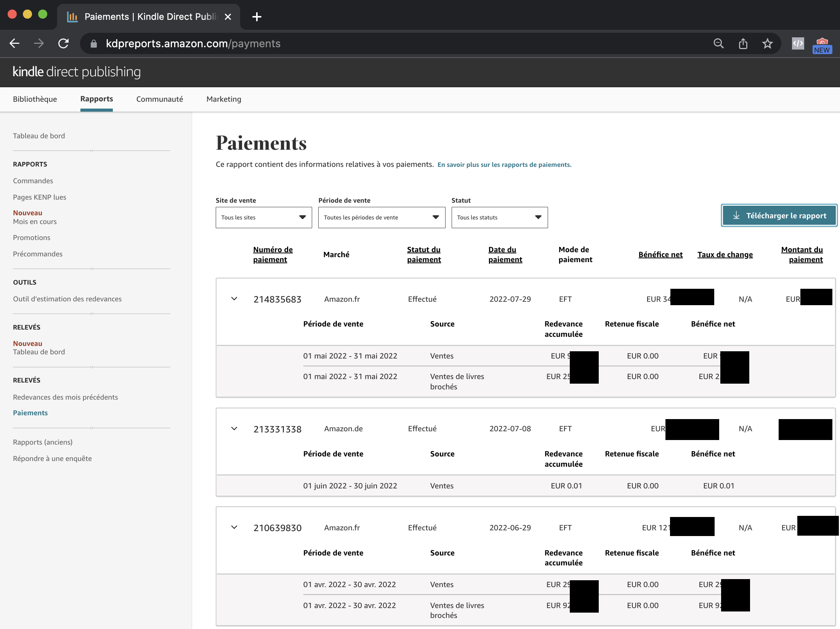This screenshot has height=629, width=840.
Task: Click the Amazon.de marketplace cell
Action: pos(343,429)
